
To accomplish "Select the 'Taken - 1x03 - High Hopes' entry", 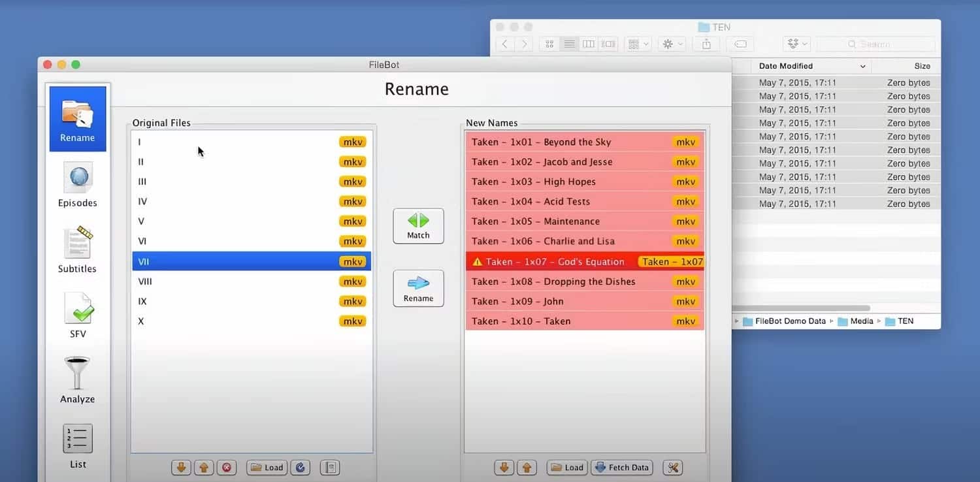I will click(x=569, y=182).
